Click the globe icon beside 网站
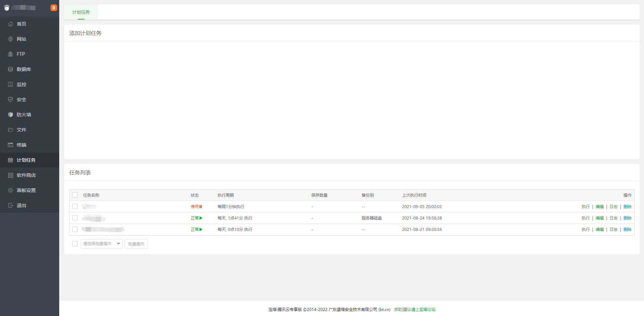This screenshot has width=644, height=316. tap(10, 39)
